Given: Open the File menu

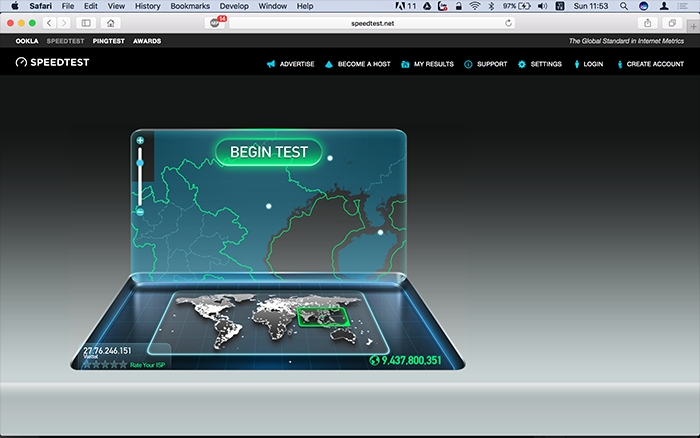Looking at the screenshot, I should pos(68,6).
